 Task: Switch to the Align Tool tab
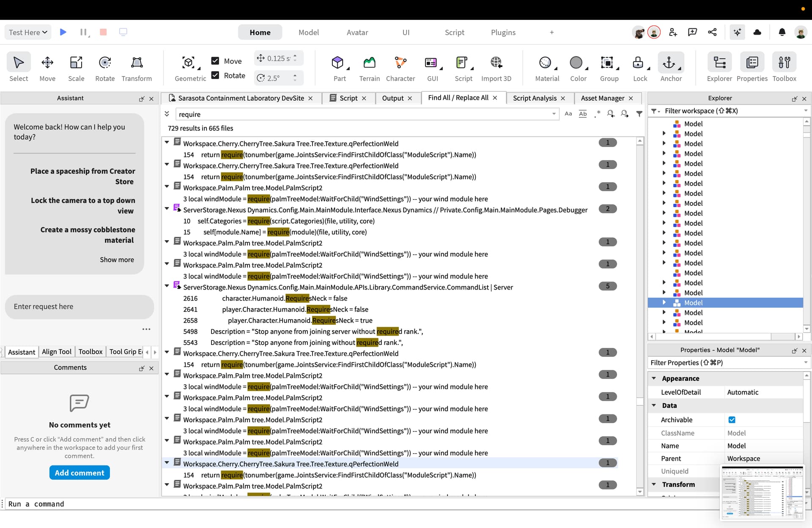57,352
